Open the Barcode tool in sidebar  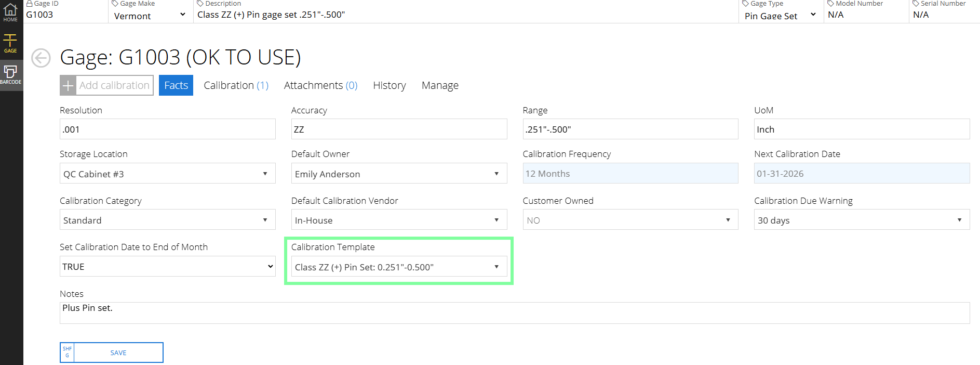coord(10,75)
